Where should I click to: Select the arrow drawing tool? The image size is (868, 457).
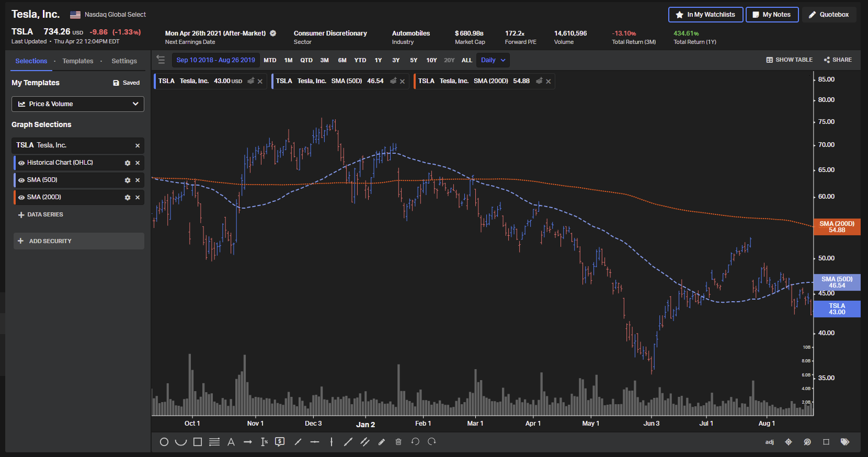248,442
